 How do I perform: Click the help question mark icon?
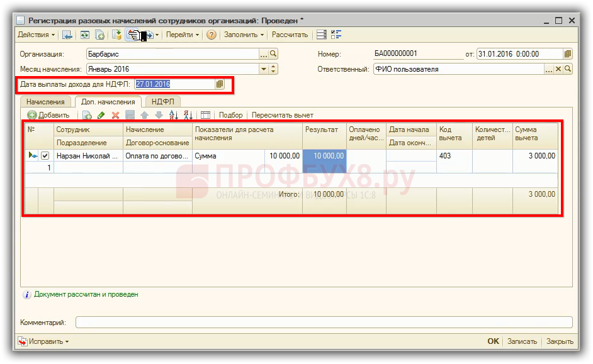click(x=212, y=35)
